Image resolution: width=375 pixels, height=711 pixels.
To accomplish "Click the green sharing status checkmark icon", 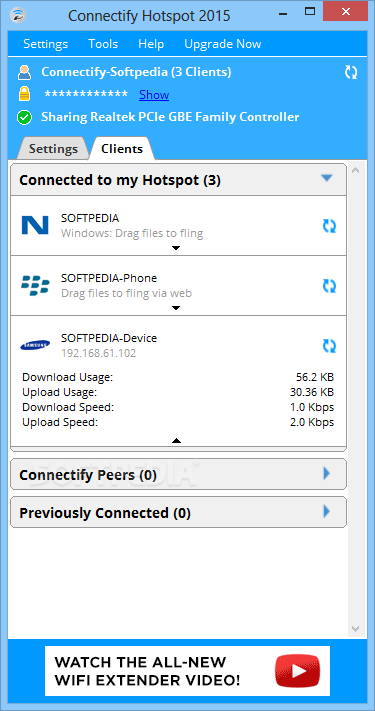I will coord(24,118).
